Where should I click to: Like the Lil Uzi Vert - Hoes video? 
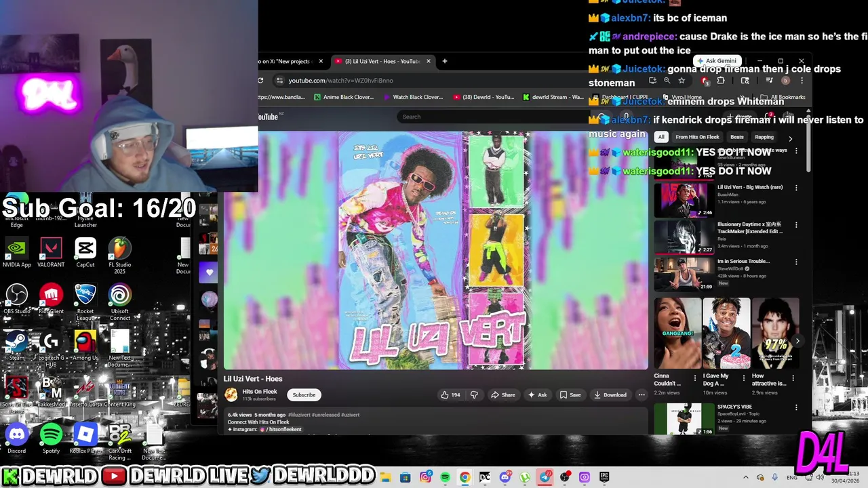pyautogui.click(x=450, y=395)
